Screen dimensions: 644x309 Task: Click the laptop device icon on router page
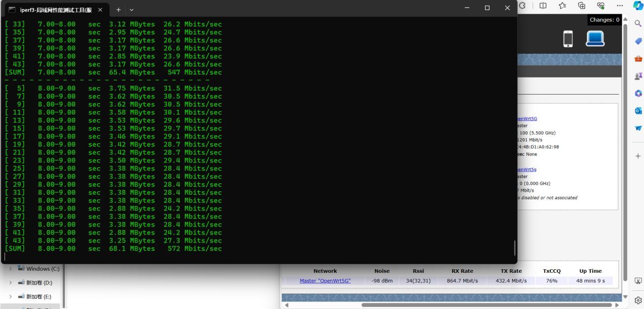(x=595, y=39)
